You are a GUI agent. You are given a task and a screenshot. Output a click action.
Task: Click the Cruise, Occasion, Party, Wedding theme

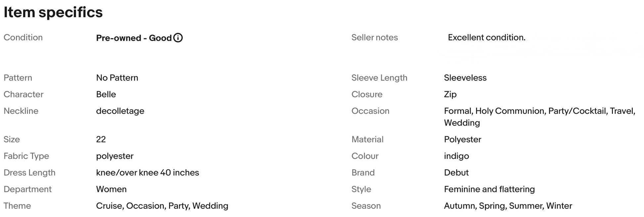pos(162,206)
